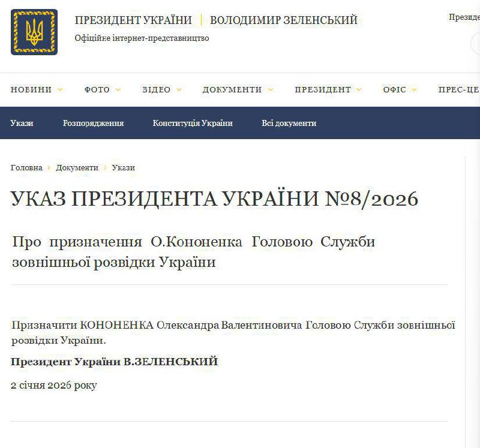Screen dimensions: 480x448
Task: Click the Документи breadcrumb link
Action: click(77, 168)
